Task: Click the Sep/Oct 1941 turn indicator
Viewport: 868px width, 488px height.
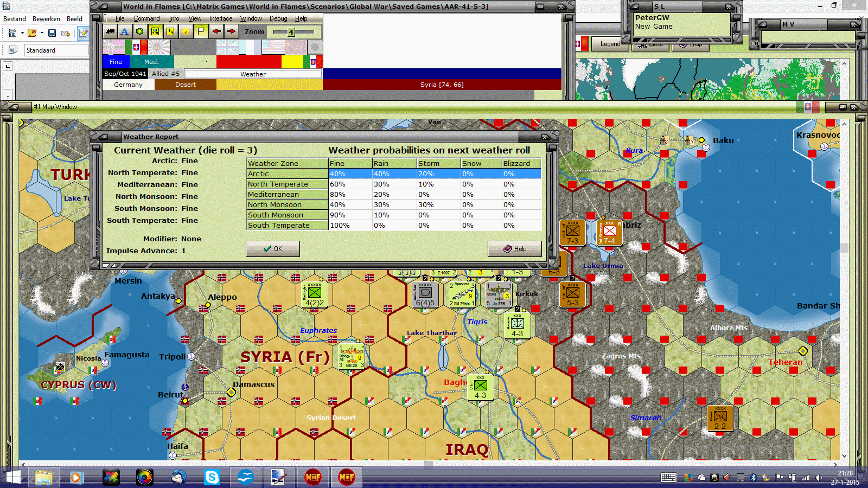Action: click(125, 74)
